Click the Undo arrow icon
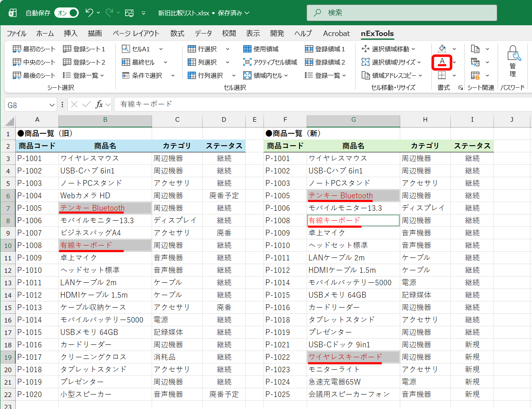Viewport: 532px width, 409px height. [x=89, y=13]
